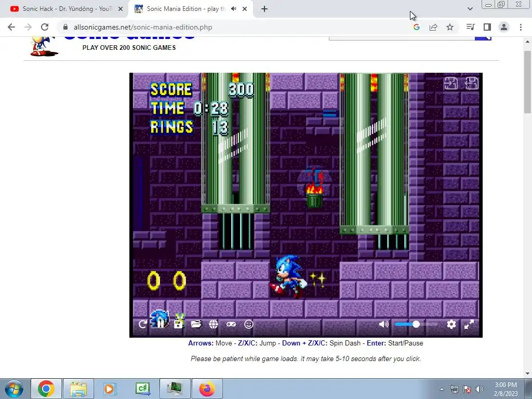Click the site search button
This screenshot has height=399, width=532.
click(x=483, y=38)
